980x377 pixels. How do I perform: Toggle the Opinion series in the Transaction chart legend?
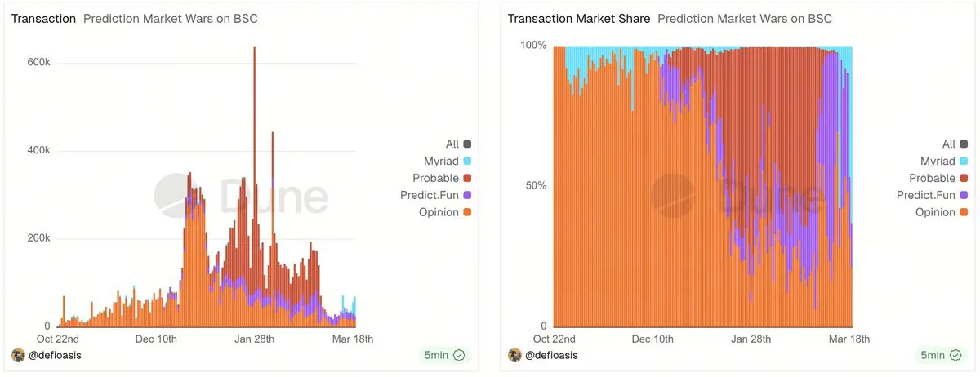point(440,212)
